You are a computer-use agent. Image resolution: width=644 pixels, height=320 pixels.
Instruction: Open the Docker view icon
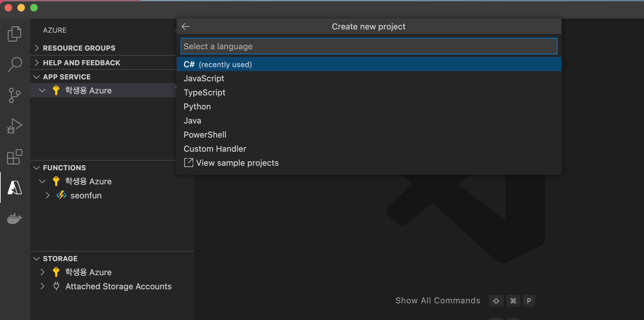click(x=14, y=219)
